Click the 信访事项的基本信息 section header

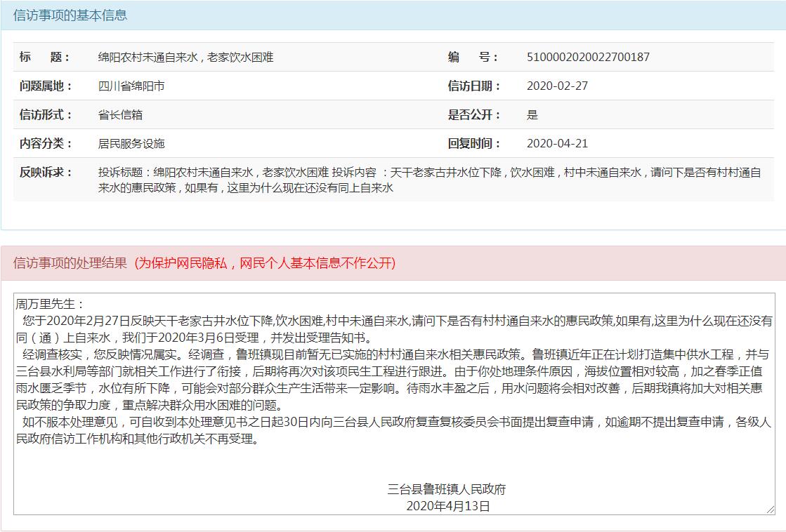point(70,15)
